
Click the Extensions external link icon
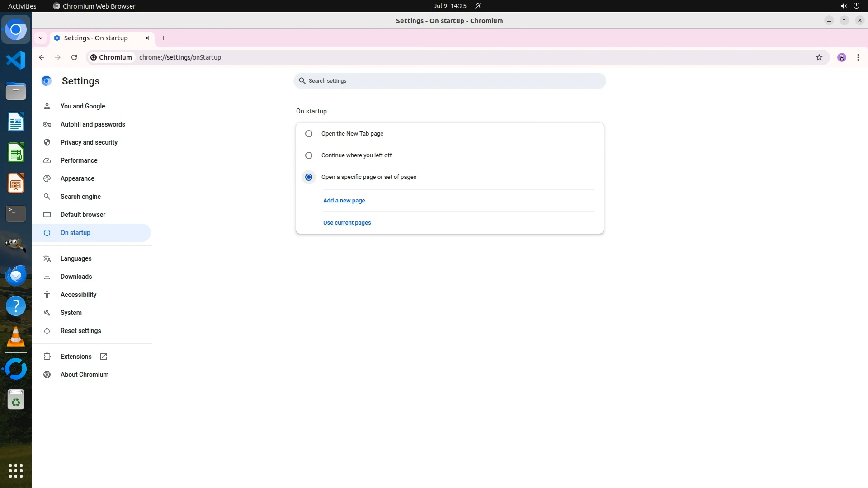pyautogui.click(x=104, y=357)
